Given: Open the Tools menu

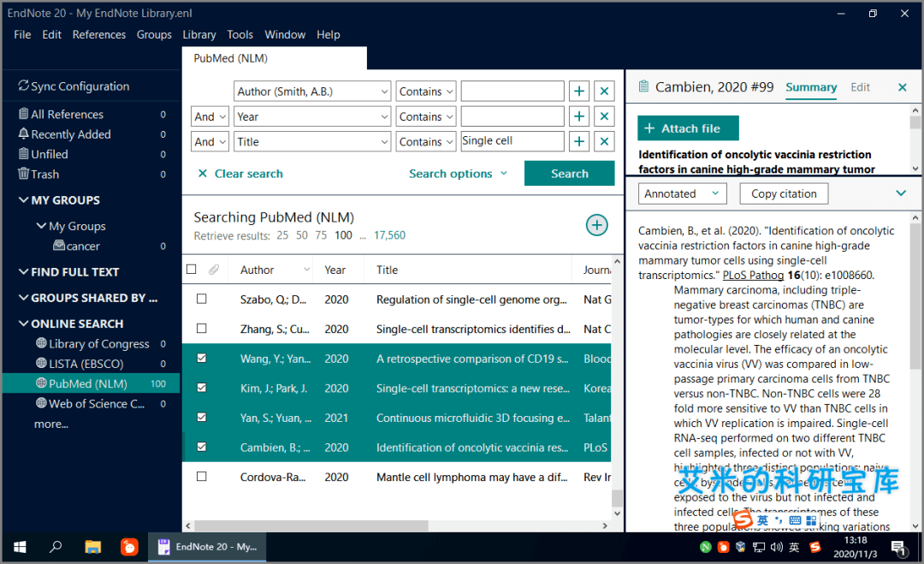Looking at the screenshot, I should click(240, 35).
